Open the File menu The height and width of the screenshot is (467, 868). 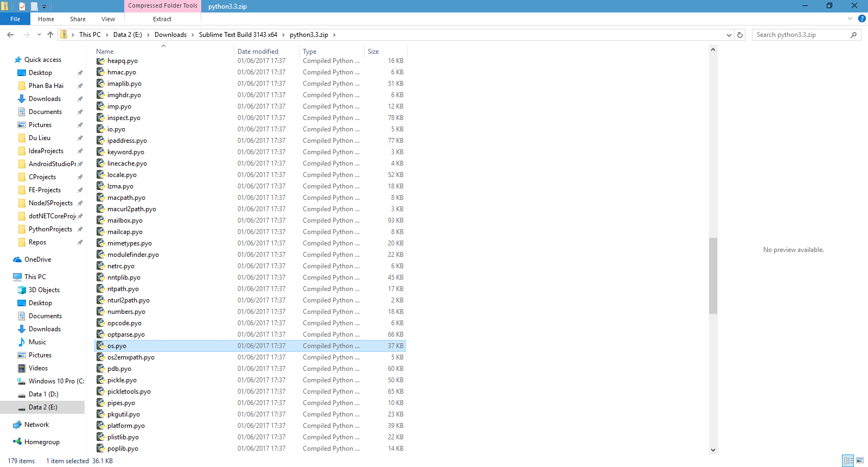15,19
